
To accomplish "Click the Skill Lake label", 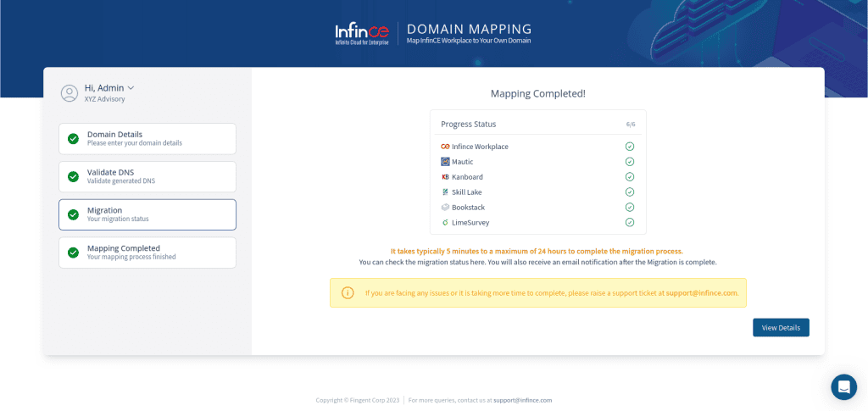I will (x=467, y=192).
